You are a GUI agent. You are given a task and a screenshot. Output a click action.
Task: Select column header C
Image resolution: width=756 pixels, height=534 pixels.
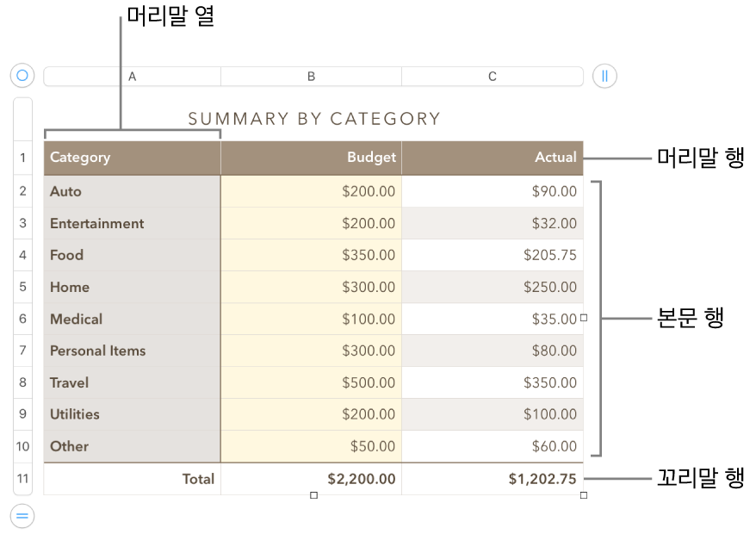pos(492,76)
